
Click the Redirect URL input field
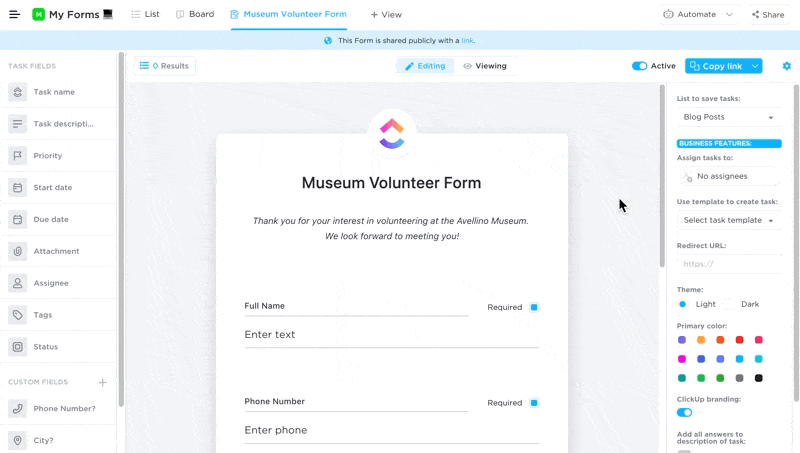tap(728, 264)
